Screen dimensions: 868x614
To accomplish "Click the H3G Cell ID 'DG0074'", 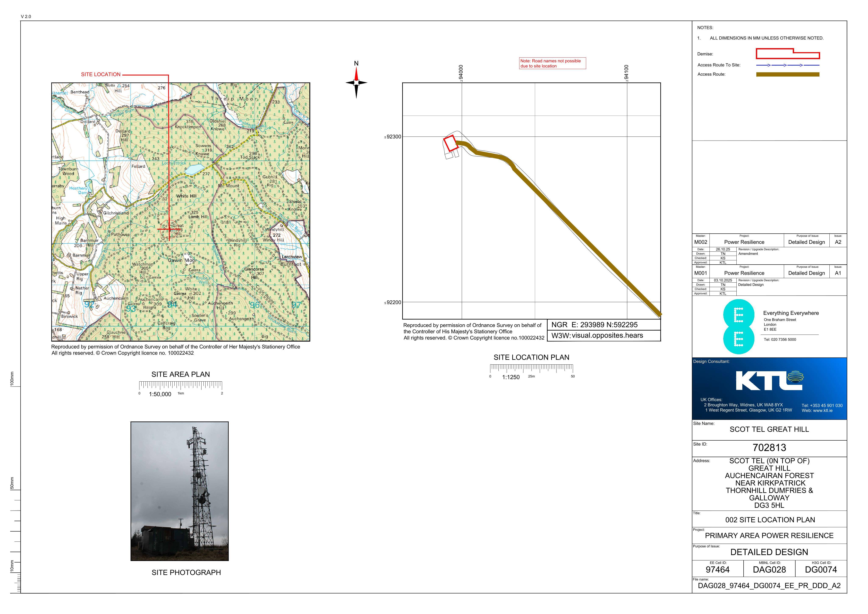I will [821, 570].
